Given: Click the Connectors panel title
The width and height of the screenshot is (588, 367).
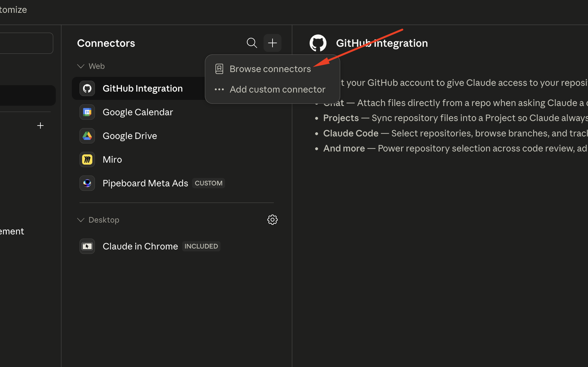Looking at the screenshot, I should [x=106, y=43].
